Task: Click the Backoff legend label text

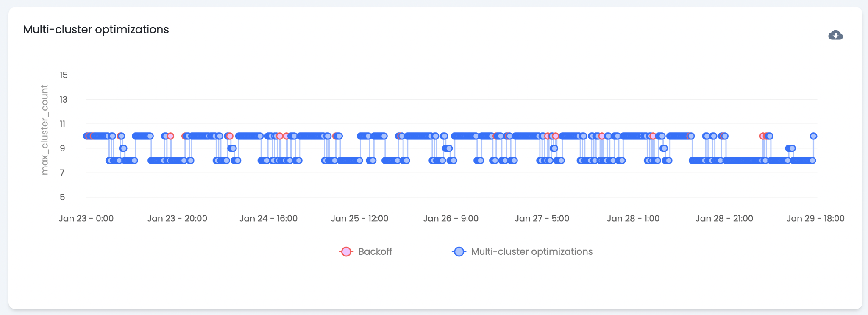Action: 375,252
